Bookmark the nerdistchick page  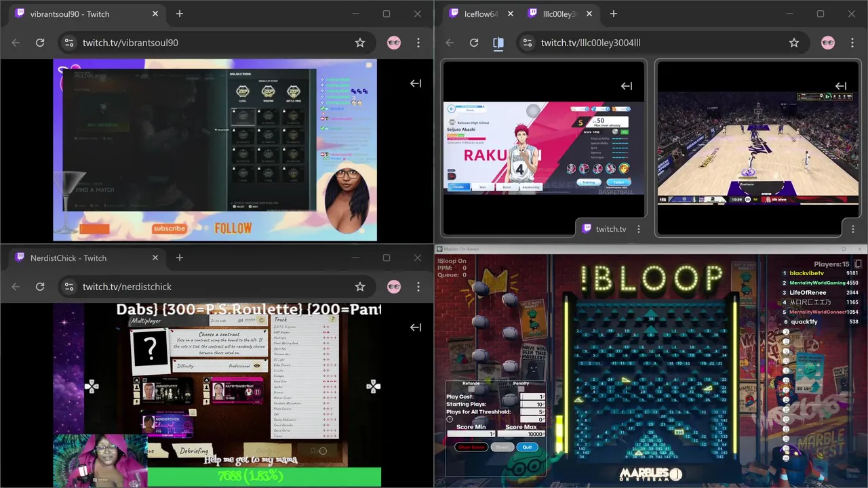[360, 287]
